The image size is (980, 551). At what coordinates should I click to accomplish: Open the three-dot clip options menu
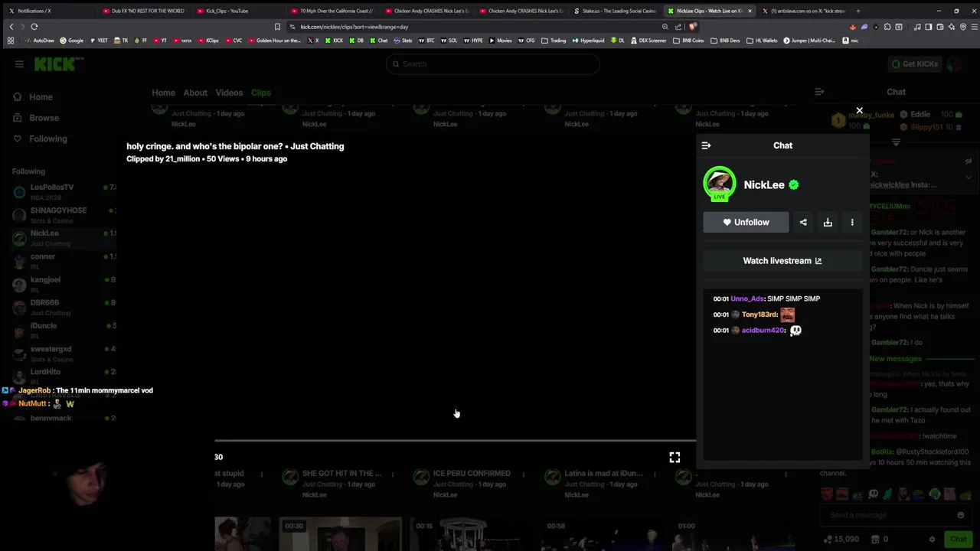pyautogui.click(x=852, y=222)
